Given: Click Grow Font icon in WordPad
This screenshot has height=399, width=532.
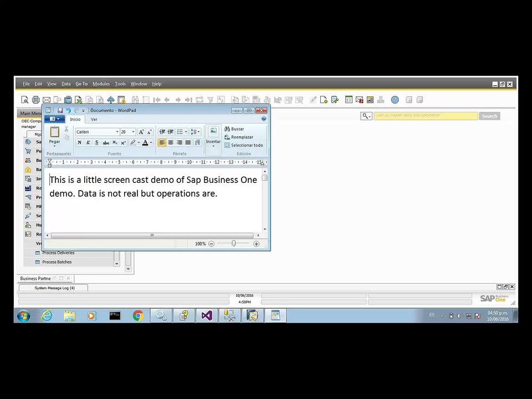Looking at the screenshot, I should tap(141, 132).
